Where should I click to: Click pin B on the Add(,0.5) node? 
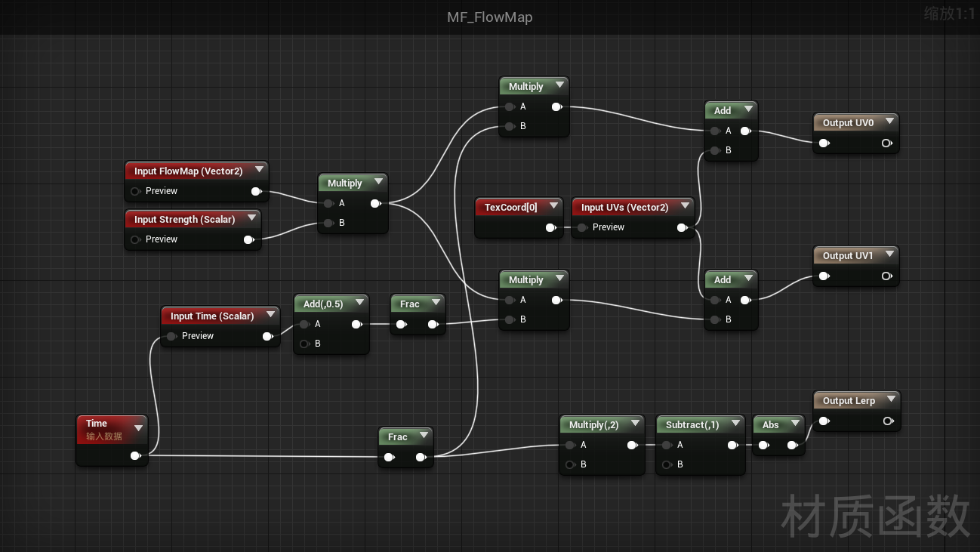(x=304, y=344)
